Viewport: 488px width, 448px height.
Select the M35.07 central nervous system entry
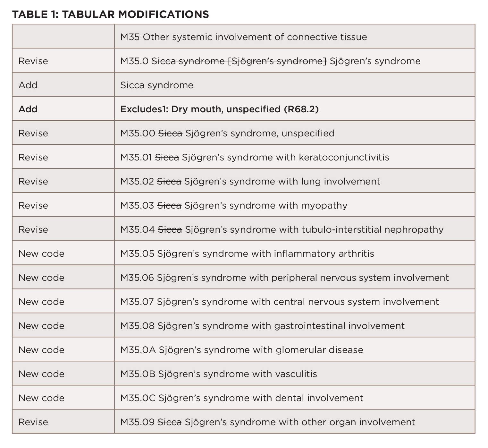280,302
